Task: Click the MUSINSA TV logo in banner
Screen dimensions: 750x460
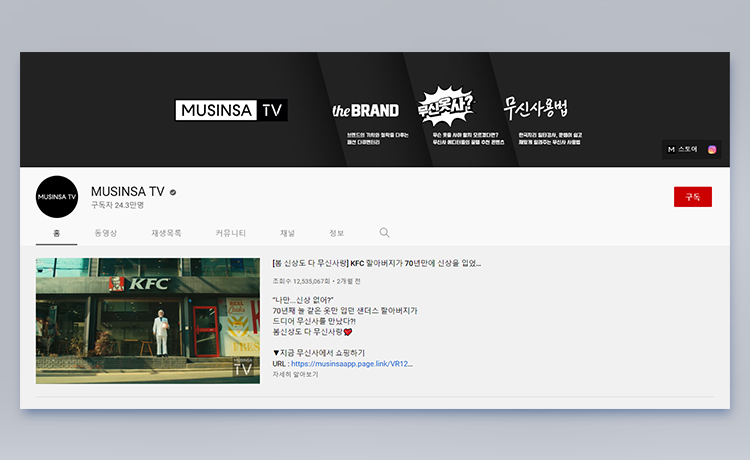Action: pyautogui.click(x=231, y=110)
